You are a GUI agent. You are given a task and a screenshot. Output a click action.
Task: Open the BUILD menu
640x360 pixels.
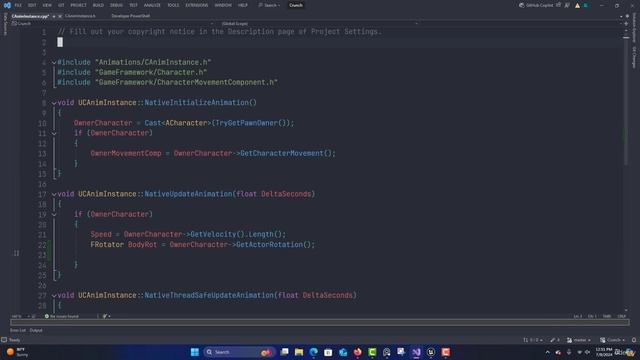[98, 5]
